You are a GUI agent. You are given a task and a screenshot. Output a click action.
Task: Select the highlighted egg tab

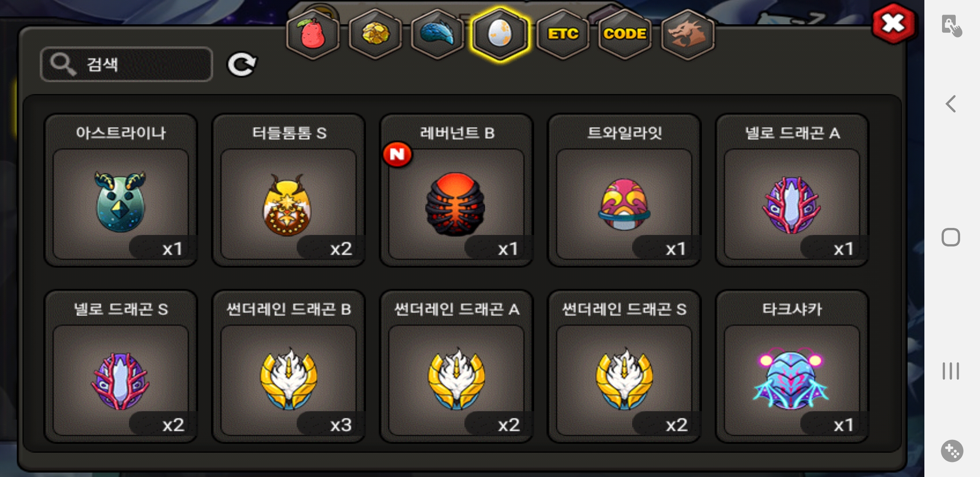[x=500, y=34]
